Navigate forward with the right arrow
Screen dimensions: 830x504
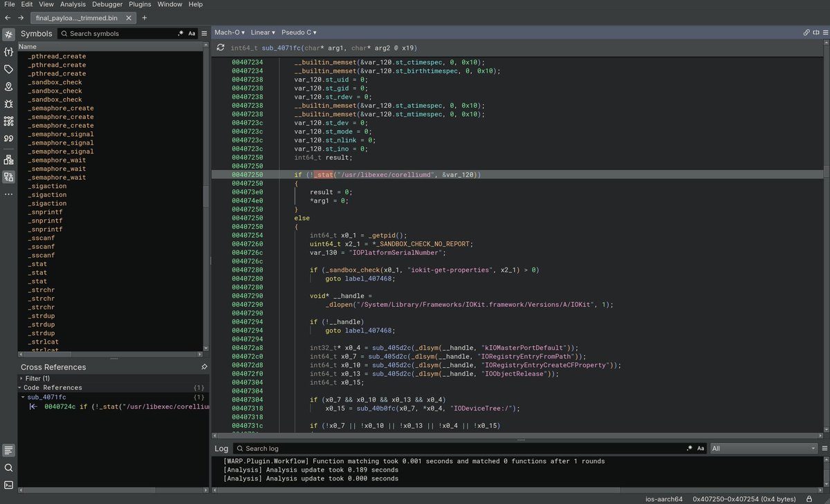(x=21, y=17)
